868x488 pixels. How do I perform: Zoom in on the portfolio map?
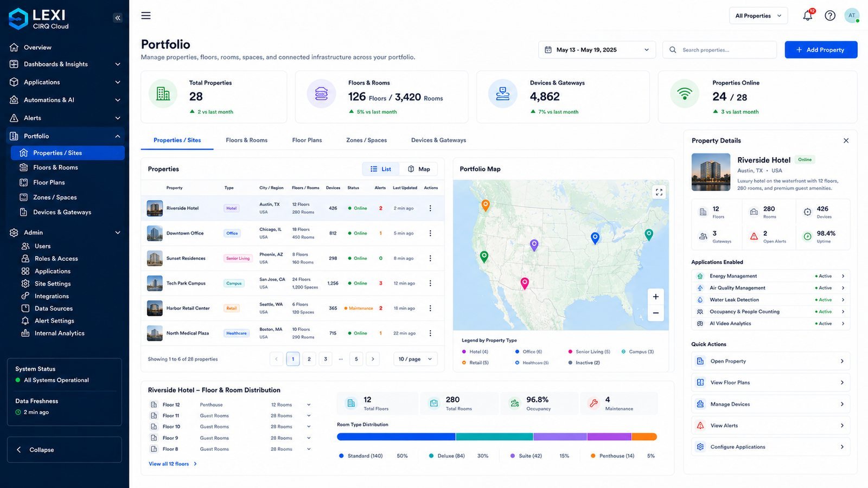tap(655, 297)
